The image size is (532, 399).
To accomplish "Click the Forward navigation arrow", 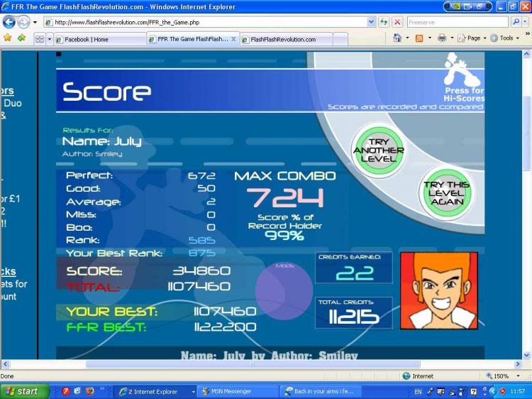I will [23, 23].
